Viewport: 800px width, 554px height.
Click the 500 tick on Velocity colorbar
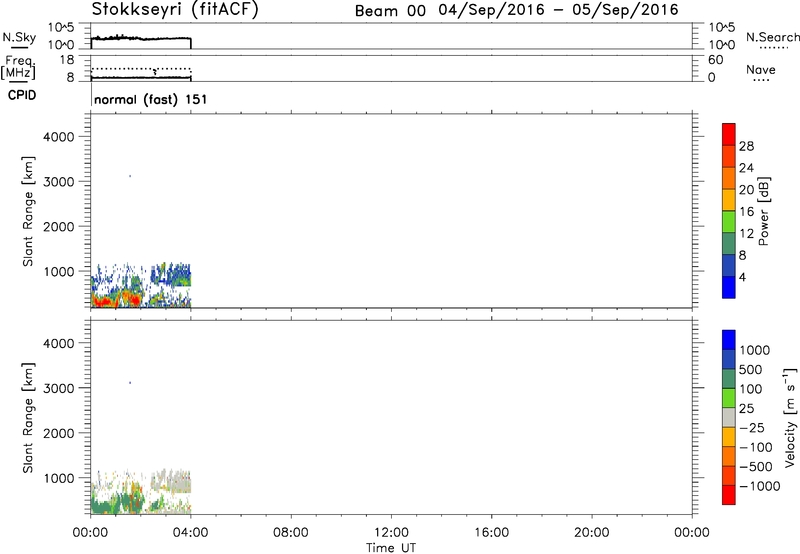[751, 369]
